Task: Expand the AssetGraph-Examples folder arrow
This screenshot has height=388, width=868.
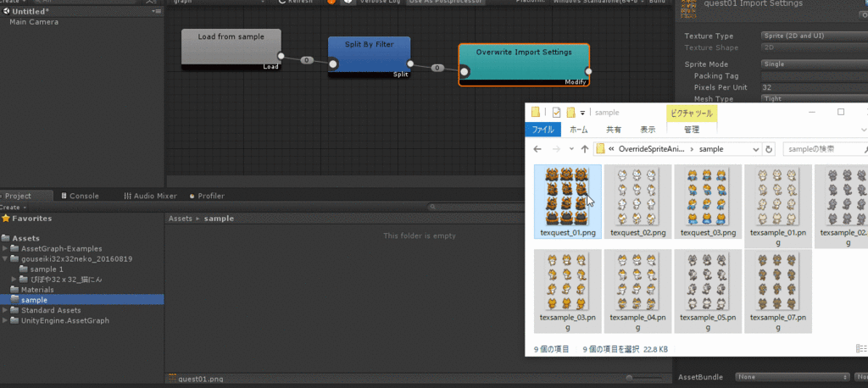Action: click(5, 248)
